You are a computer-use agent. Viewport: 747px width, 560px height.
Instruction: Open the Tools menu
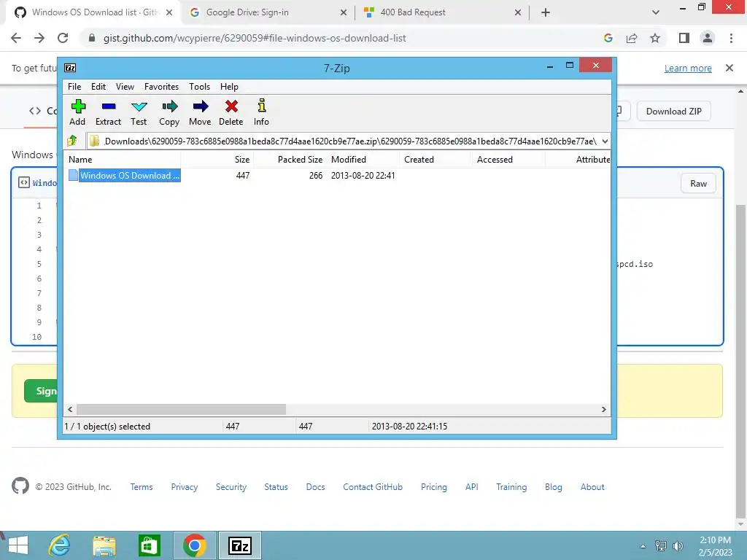point(199,87)
